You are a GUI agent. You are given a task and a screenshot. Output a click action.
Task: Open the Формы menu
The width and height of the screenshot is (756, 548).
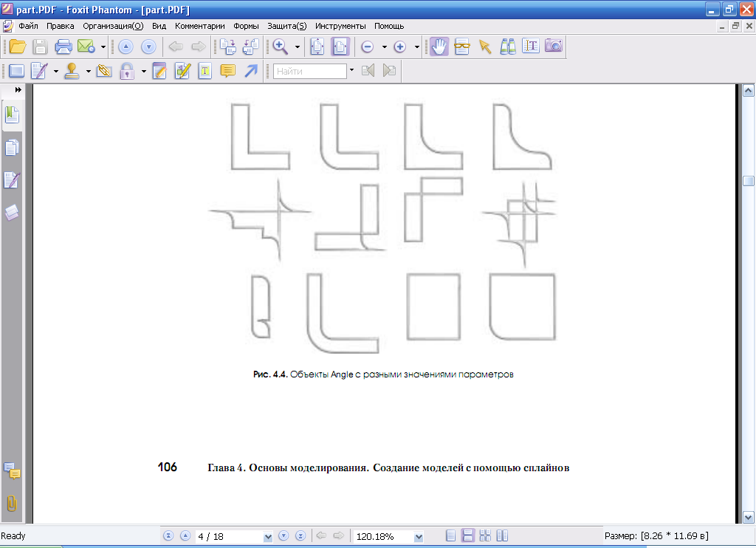(x=246, y=26)
